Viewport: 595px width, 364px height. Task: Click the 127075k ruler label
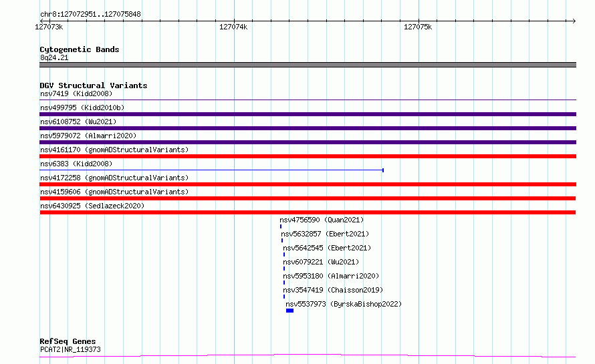click(x=418, y=27)
